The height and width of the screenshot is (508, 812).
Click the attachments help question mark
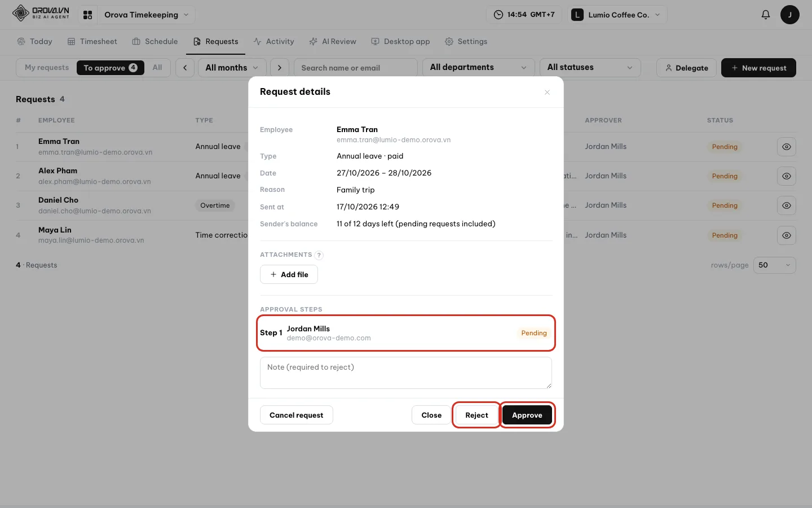(x=319, y=255)
